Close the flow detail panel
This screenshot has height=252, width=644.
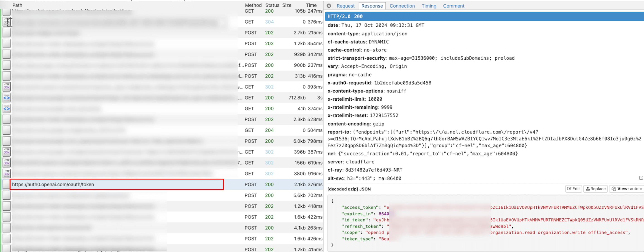tap(329, 6)
